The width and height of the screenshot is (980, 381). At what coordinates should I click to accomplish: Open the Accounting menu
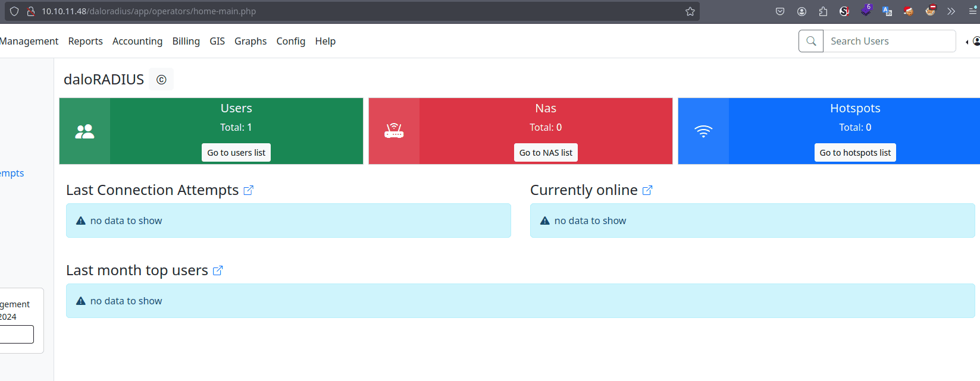point(137,41)
